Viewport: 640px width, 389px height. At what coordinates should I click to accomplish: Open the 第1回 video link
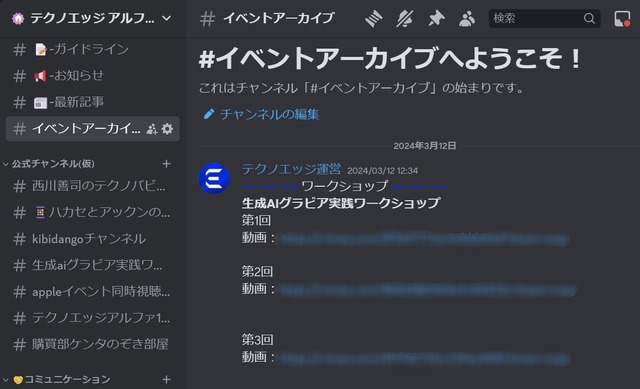click(x=423, y=238)
